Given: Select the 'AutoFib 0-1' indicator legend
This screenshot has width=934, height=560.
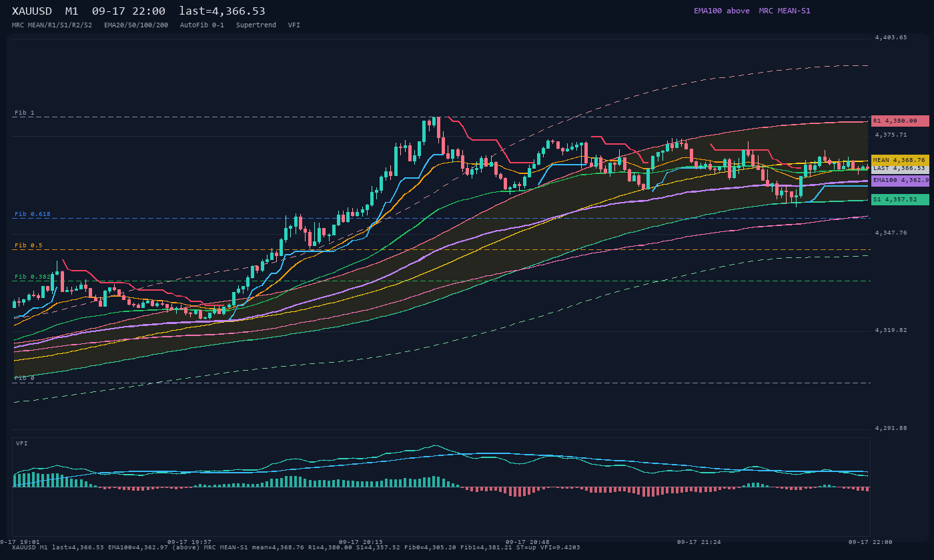Looking at the screenshot, I should pos(202,25).
